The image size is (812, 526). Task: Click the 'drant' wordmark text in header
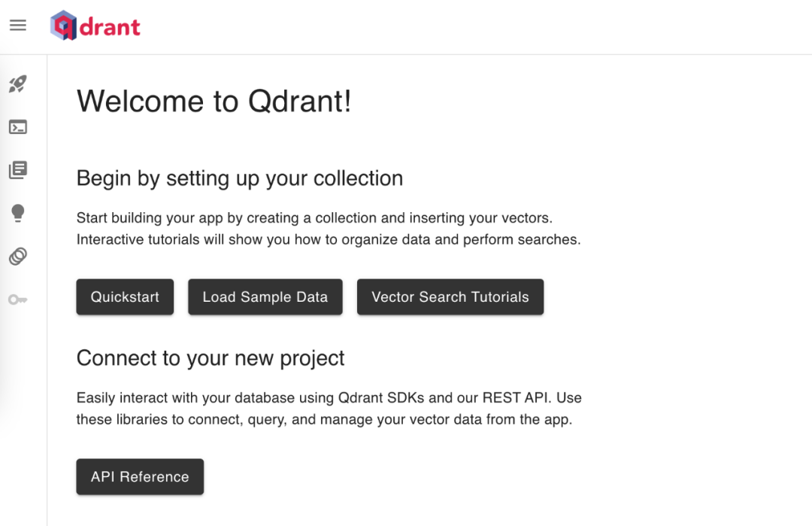click(x=110, y=27)
